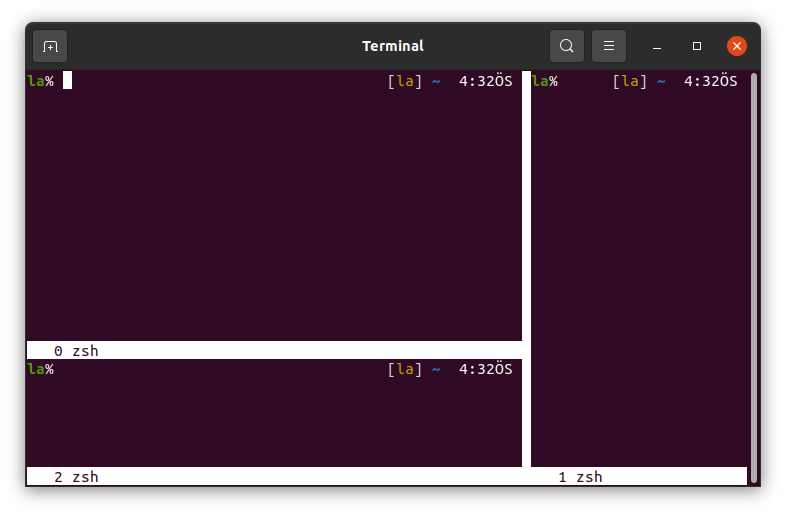Click the la% prompt in right pane
This screenshot has width=786, height=515.
[545, 81]
